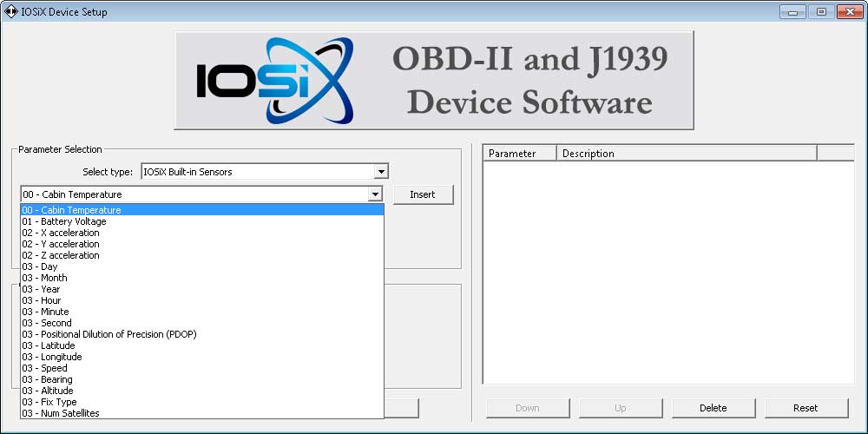Select 03 - Minute parameter
The width and height of the screenshot is (868, 434).
[202, 312]
